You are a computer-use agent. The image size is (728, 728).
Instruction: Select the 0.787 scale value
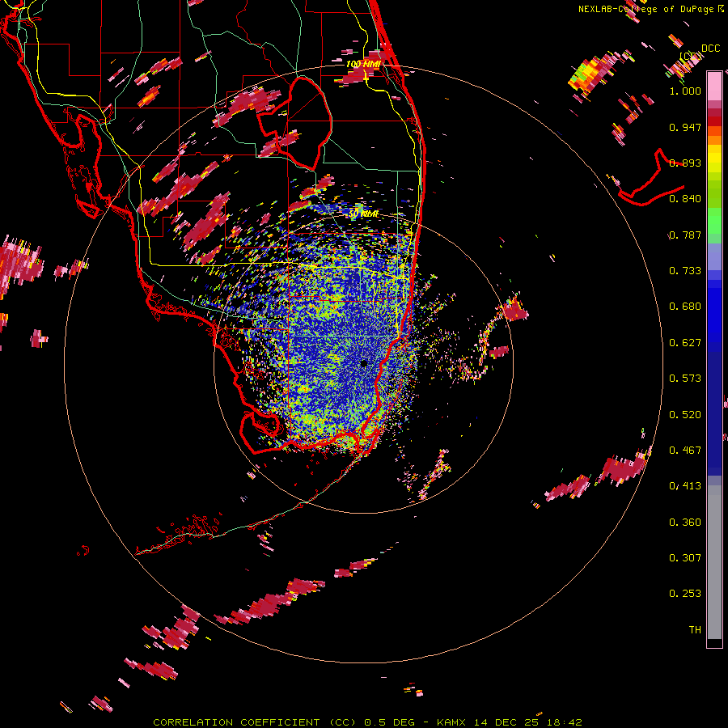click(685, 235)
